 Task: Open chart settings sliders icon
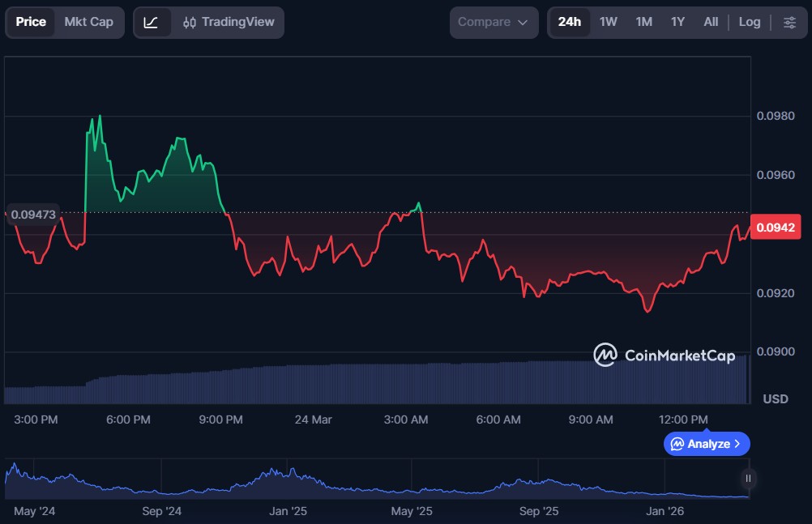789,22
